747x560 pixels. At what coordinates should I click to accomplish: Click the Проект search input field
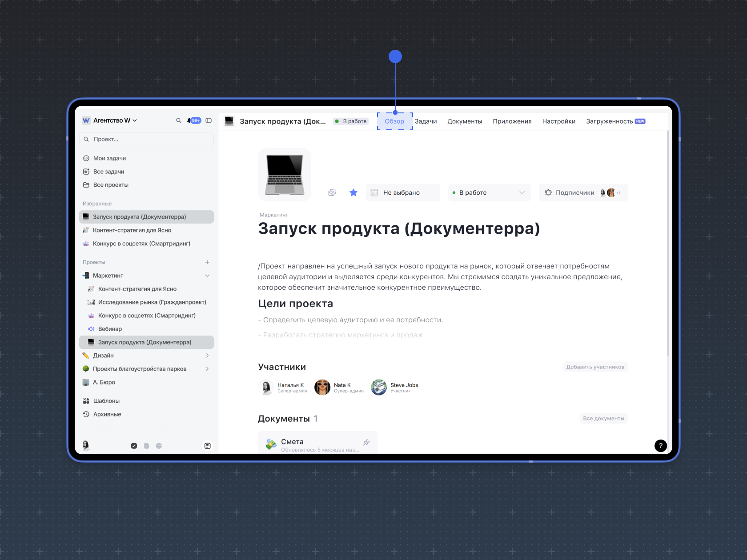147,139
